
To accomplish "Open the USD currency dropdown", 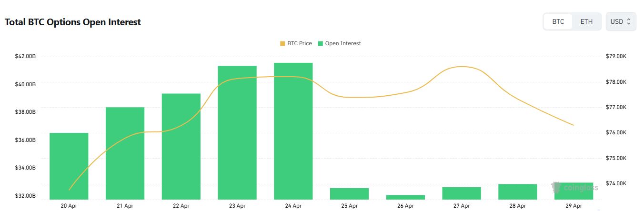I will (x=621, y=22).
